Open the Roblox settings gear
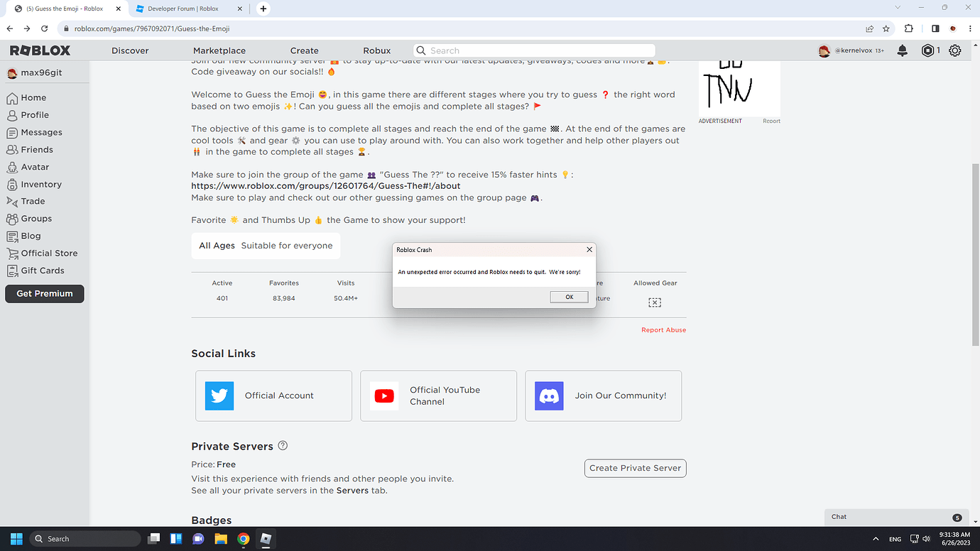Image resolution: width=980 pixels, height=551 pixels. click(x=954, y=50)
